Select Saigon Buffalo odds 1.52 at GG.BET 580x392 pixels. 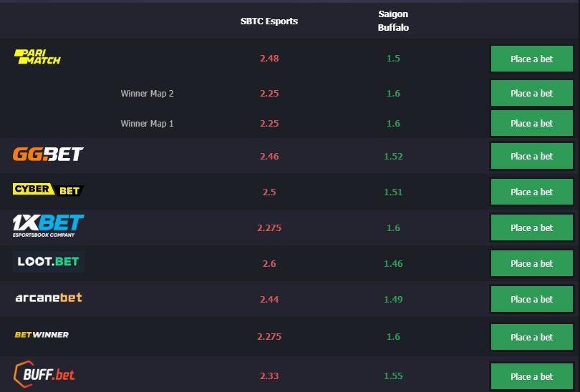(393, 156)
